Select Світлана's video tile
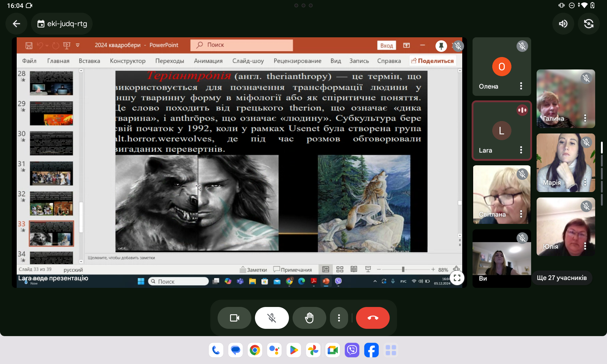The width and height of the screenshot is (607, 364). click(498, 194)
